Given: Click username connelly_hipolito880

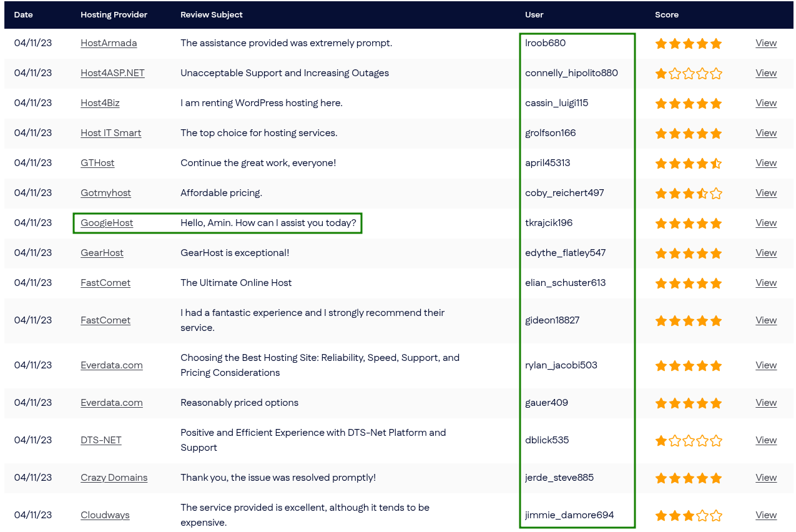Looking at the screenshot, I should click(x=571, y=73).
